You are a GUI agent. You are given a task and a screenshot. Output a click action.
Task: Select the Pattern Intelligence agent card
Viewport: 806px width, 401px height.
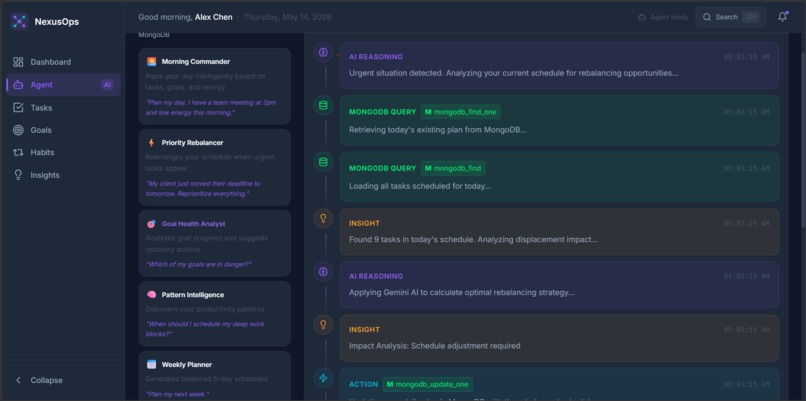pos(214,314)
